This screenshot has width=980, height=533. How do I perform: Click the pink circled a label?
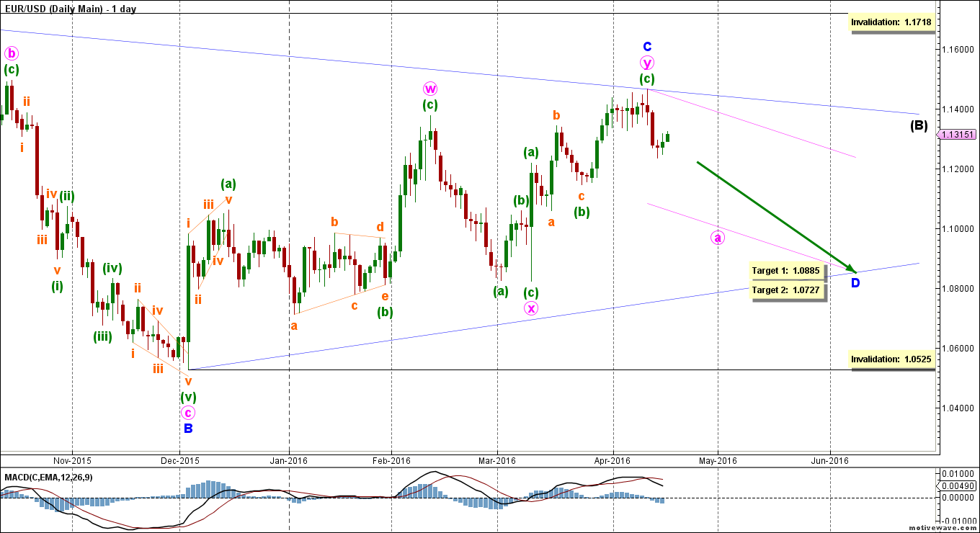717,237
